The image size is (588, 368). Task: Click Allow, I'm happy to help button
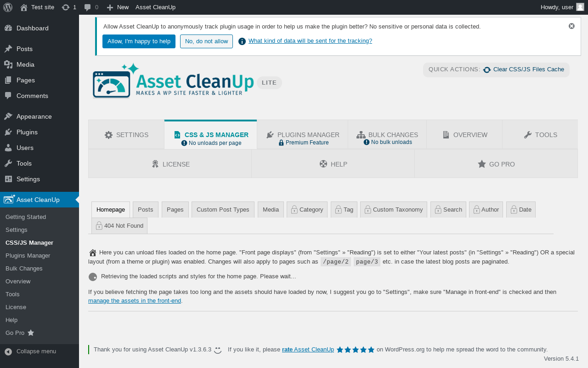pyautogui.click(x=139, y=41)
